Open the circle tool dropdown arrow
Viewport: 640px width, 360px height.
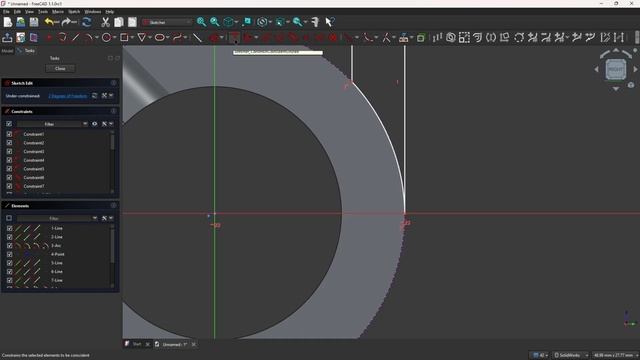click(x=115, y=38)
